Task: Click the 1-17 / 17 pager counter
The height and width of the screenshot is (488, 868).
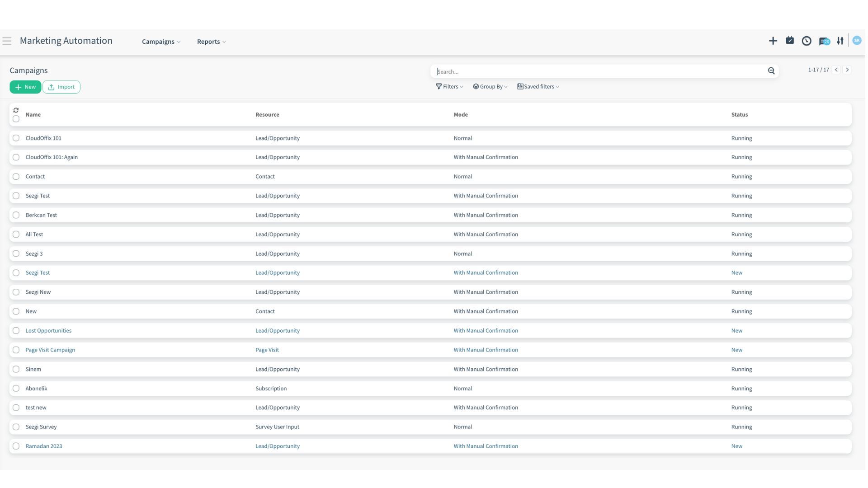Action: (818, 70)
